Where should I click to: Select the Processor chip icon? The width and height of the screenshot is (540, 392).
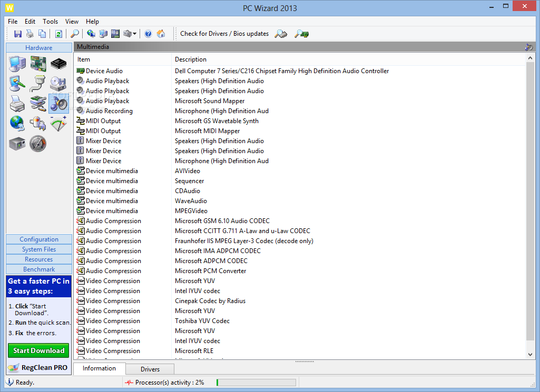[58, 64]
